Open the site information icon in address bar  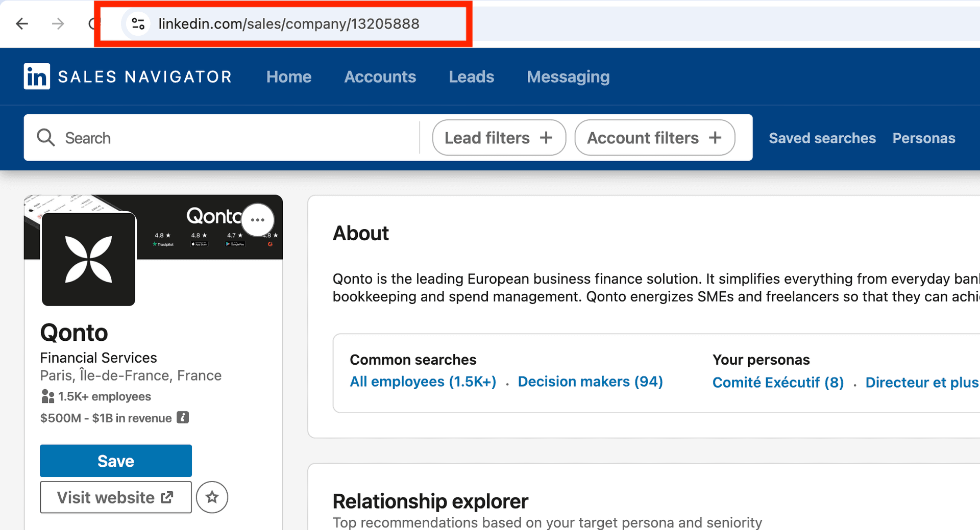137,23
